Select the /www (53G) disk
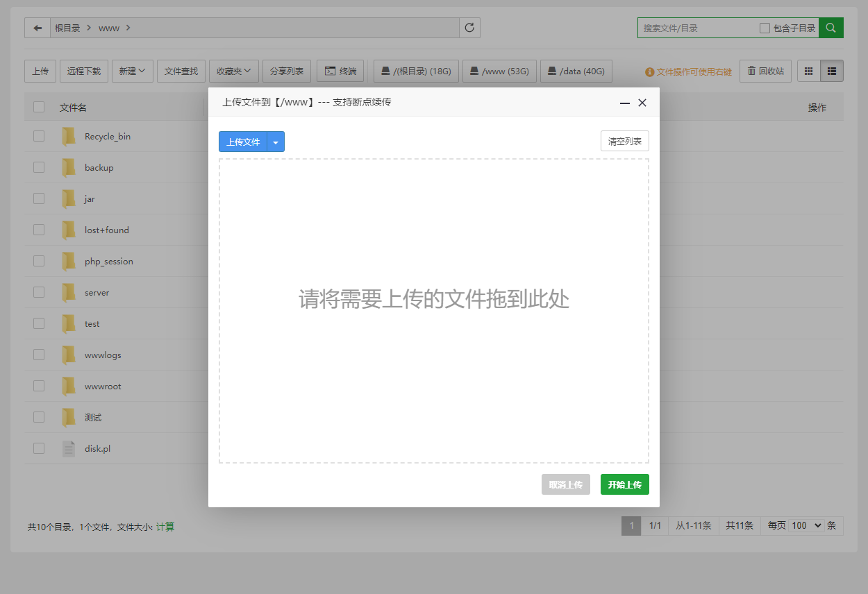This screenshot has height=594, width=868. (x=499, y=70)
